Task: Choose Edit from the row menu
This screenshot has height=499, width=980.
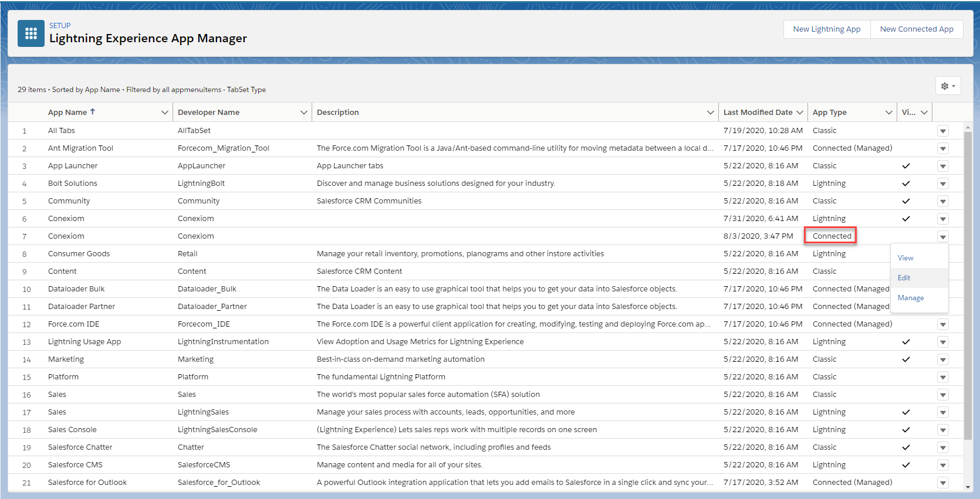Action: [x=919, y=278]
